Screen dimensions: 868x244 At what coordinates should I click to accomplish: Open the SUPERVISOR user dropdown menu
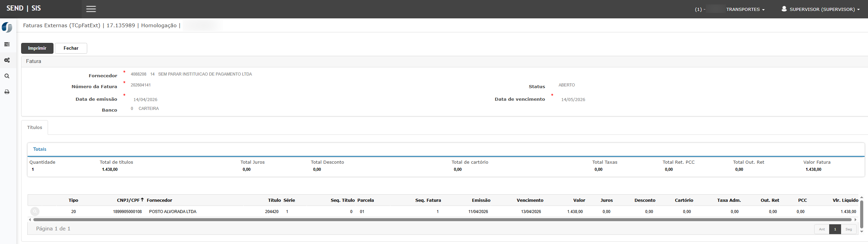click(x=824, y=10)
